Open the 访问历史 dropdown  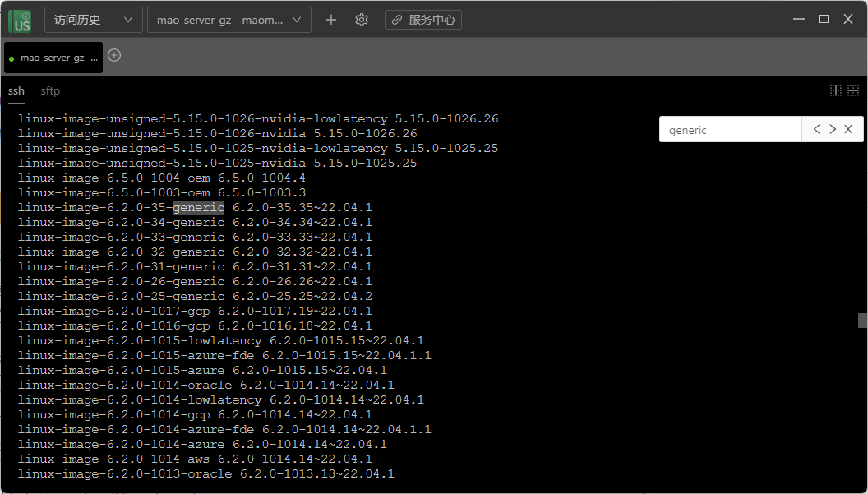point(94,20)
